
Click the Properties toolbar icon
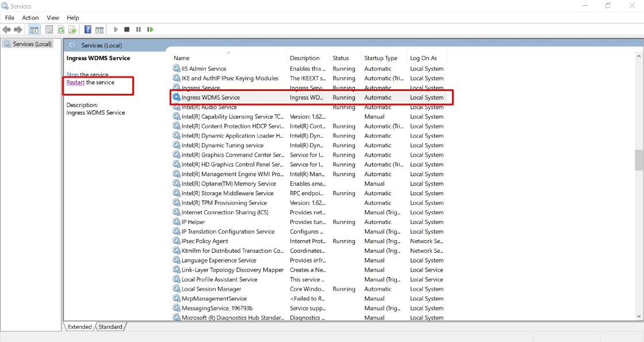click(49, 29)
